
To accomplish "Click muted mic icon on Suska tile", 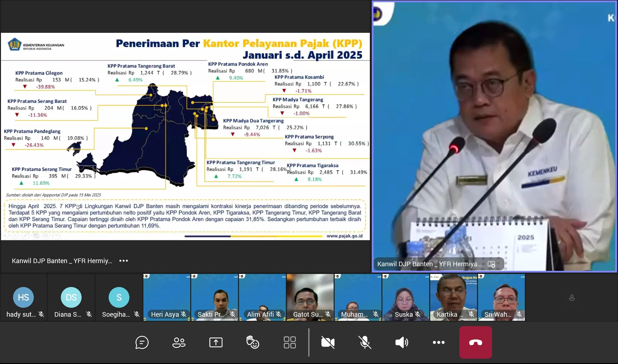I will (x=418, y=314).
